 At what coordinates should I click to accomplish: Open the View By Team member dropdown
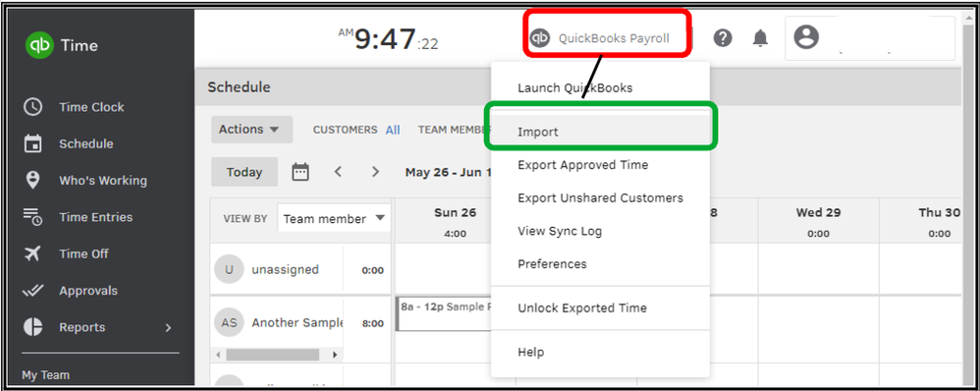click(335, 219)
